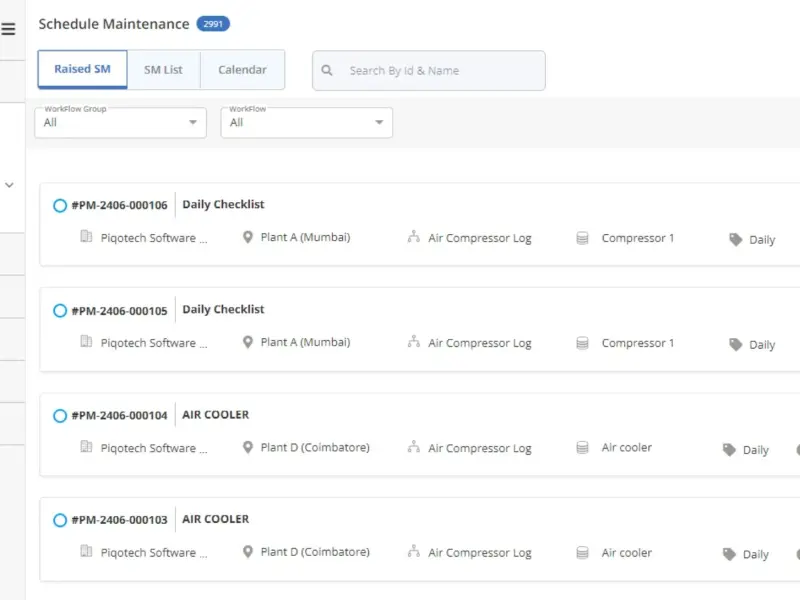This screenshot has width=800, height=600.
Task: Click building icon in PM-2406-000105 row
Action: (86, 341)
